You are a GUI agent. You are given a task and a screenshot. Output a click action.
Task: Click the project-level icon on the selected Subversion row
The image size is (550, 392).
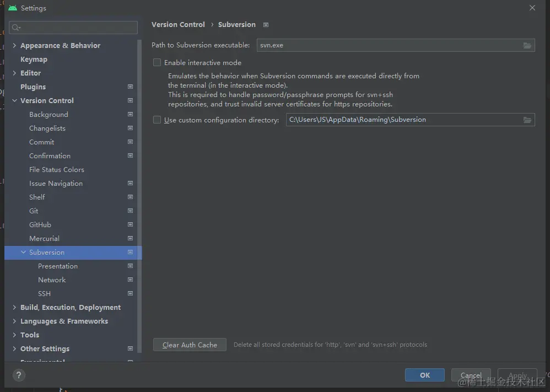tap(130, 252)
